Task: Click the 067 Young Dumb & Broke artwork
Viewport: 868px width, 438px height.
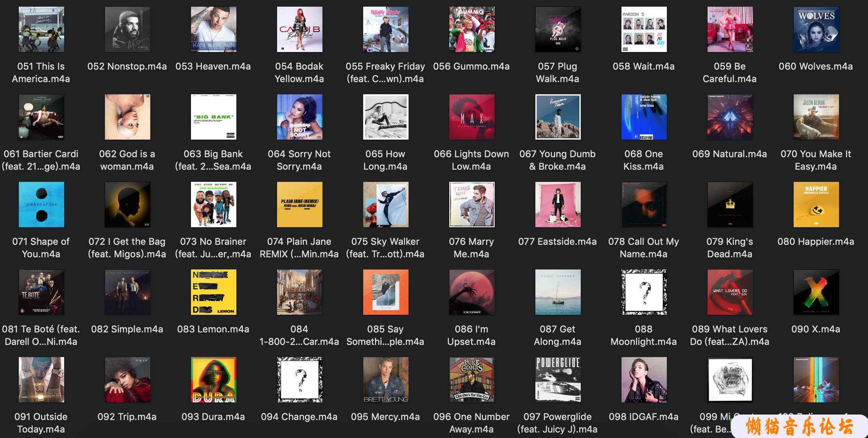Action: click(x=558, y=117)
